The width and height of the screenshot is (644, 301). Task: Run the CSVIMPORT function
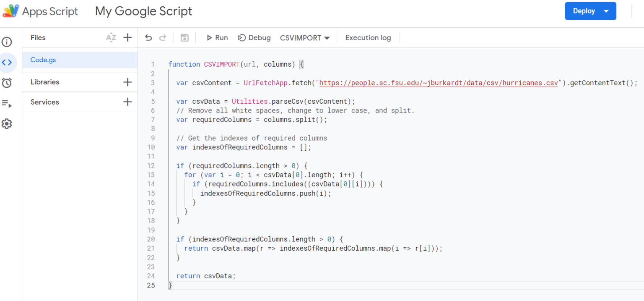click(x=217, y=37)
